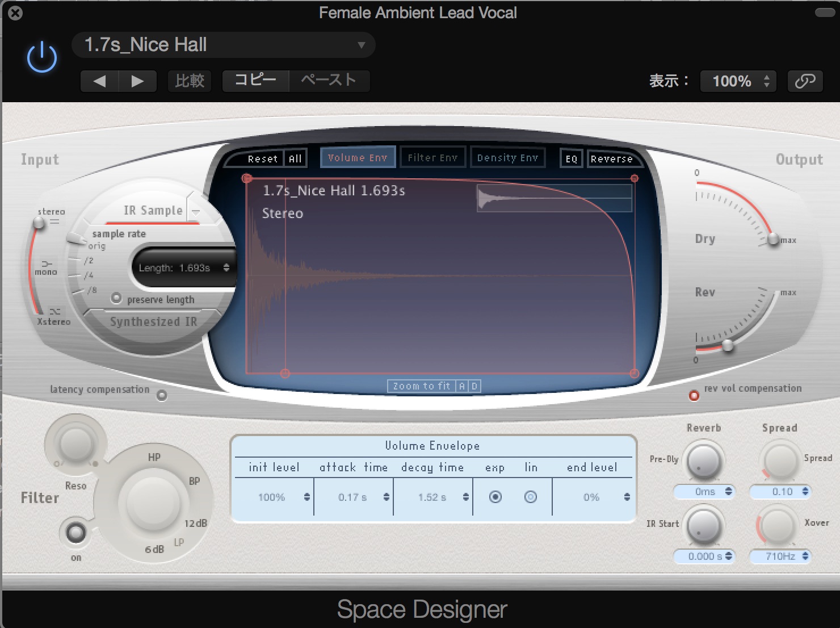Screen dimensions: 840x628
Task: Click the D zoom button
Action: 474,386
